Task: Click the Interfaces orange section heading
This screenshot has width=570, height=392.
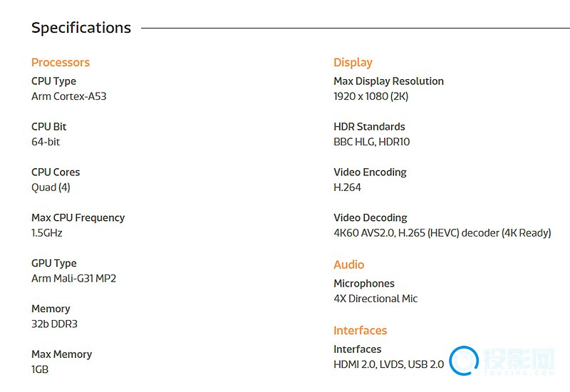Action: point(360,331)
